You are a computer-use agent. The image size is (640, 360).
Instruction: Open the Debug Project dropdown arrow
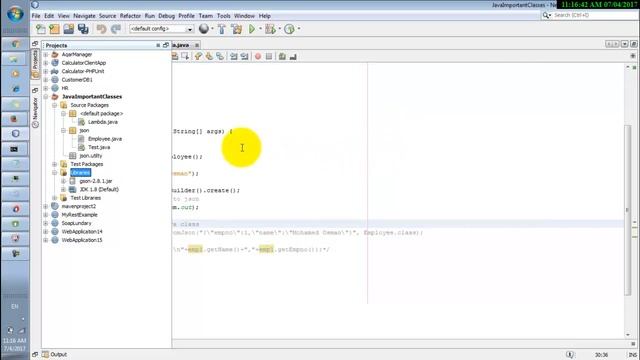point(279,29)
